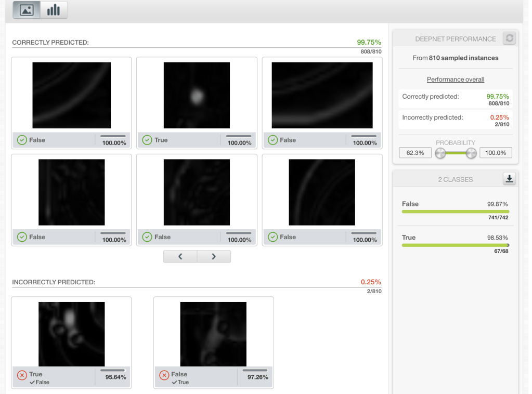Click the 62.3% minimum probability field

(x=415, y=153)
